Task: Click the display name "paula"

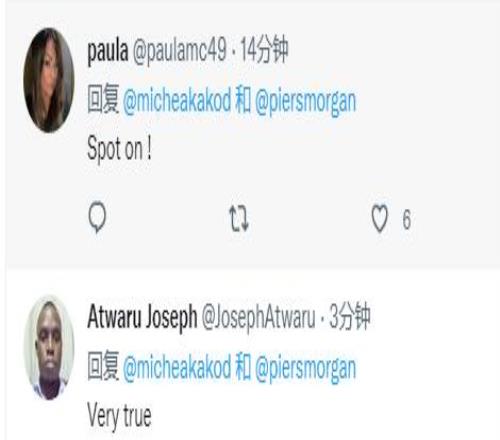Action: (x=108, y=51)
